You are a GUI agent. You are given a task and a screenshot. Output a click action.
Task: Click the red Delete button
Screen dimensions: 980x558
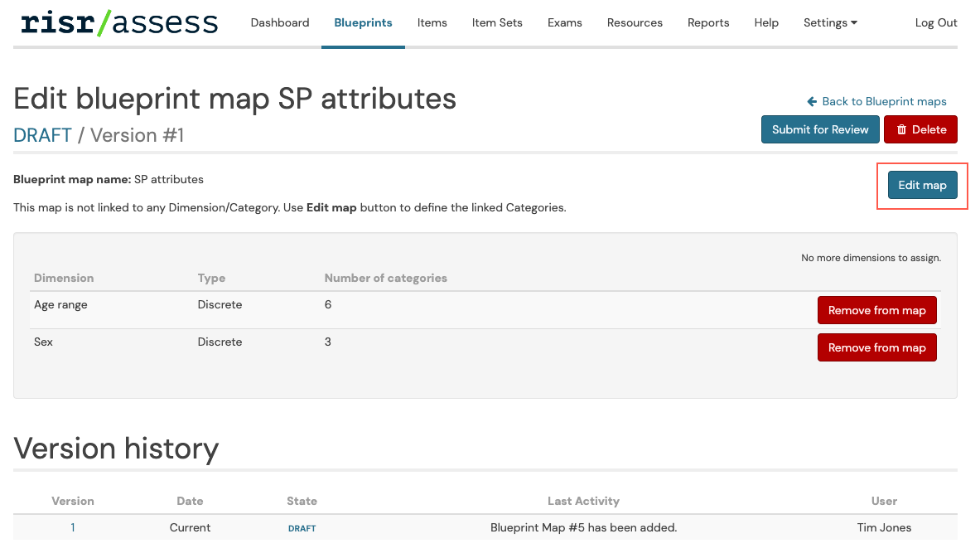[x=920, y=129]
